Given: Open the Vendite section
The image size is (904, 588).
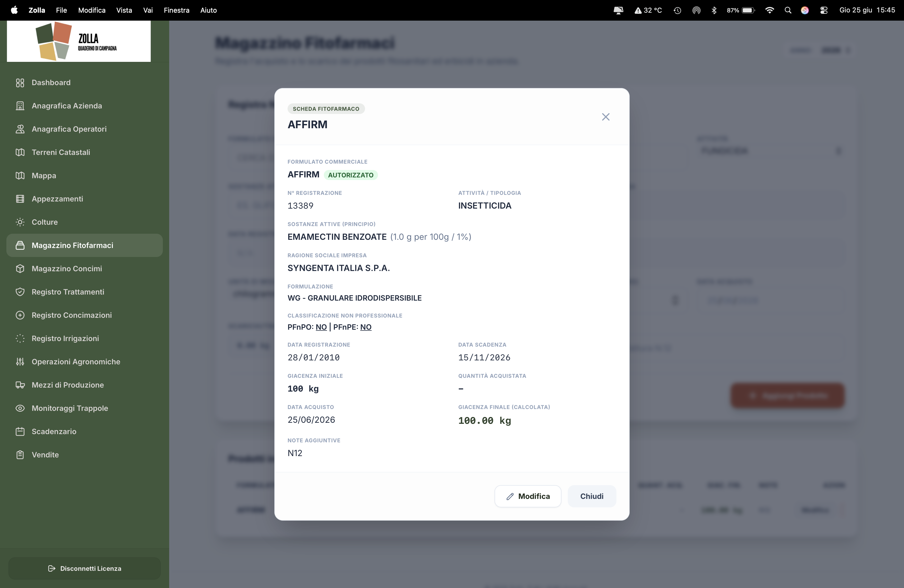Looking at the screenshot, I should click(x=84, y=455).
